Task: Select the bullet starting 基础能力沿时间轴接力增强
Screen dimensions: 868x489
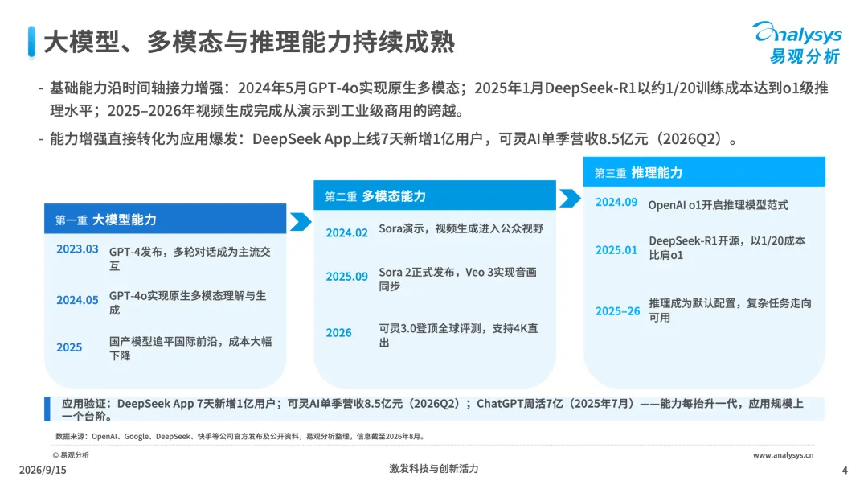Action: (433, 99)
